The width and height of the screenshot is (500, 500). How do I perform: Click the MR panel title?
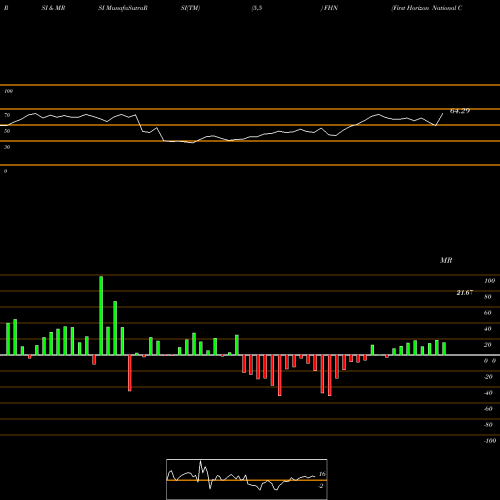pos(446,260)
